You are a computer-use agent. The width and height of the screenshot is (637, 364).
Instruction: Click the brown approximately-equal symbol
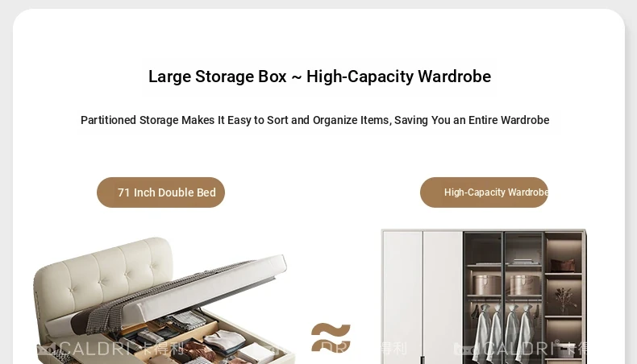click(x=331, y=337)
